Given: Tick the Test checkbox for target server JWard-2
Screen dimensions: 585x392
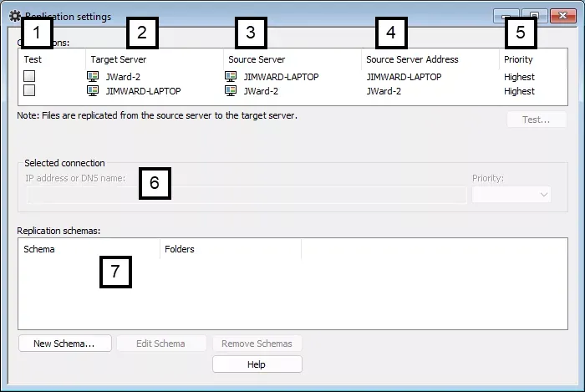Looking at the screenshot, I should 29,76.
